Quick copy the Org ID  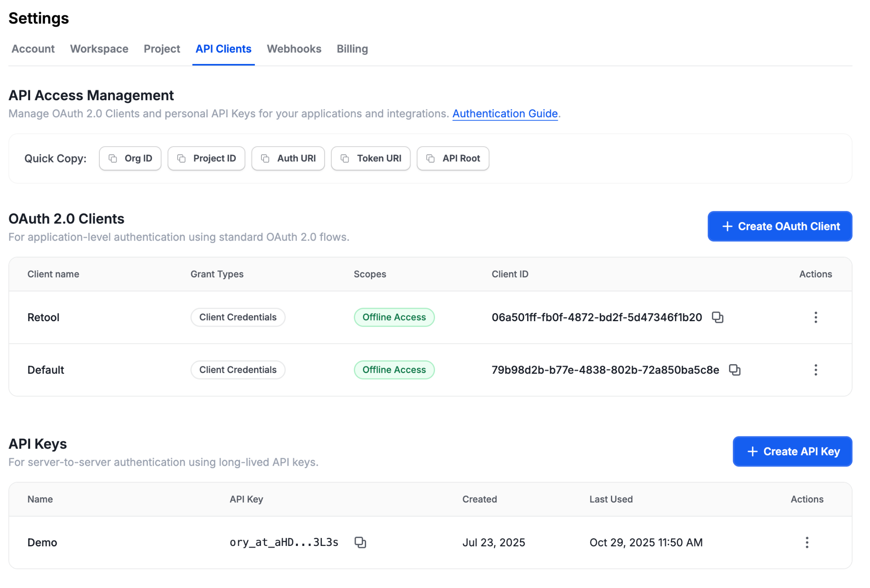click(130, 158)
